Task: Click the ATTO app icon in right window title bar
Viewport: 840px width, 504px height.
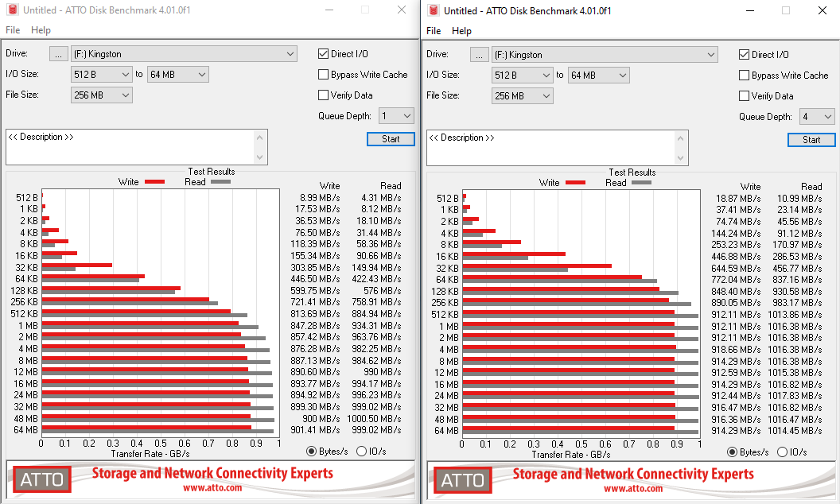Action: (x=434, y=10)
